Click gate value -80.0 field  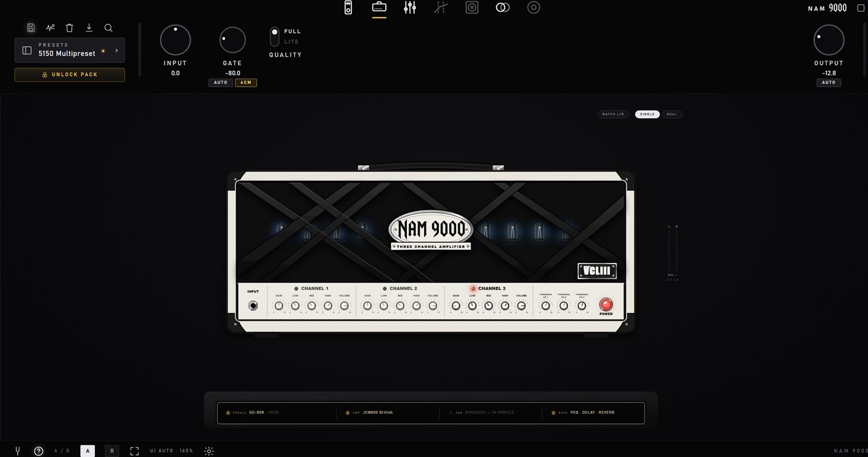233,73
